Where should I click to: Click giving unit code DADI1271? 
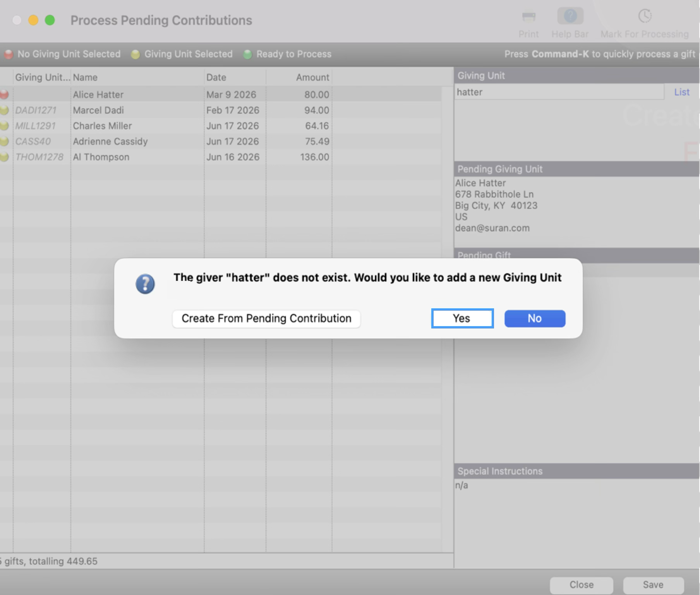point(36,110)
